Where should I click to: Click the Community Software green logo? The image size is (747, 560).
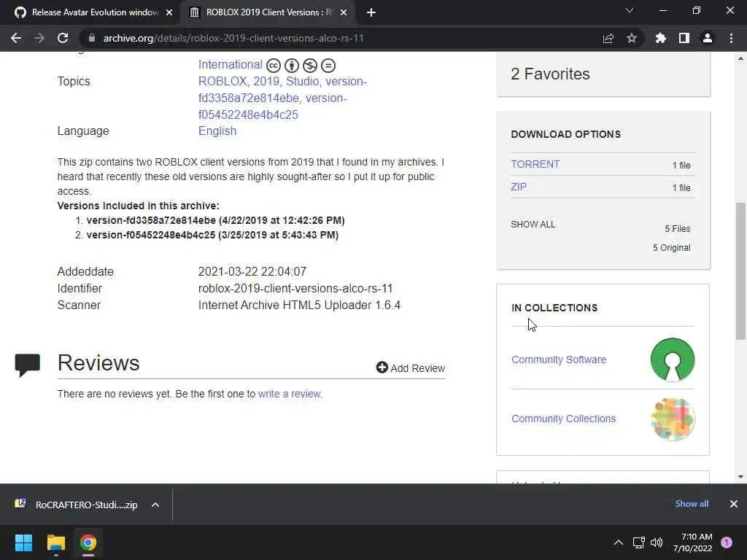[x=672, y=359]
